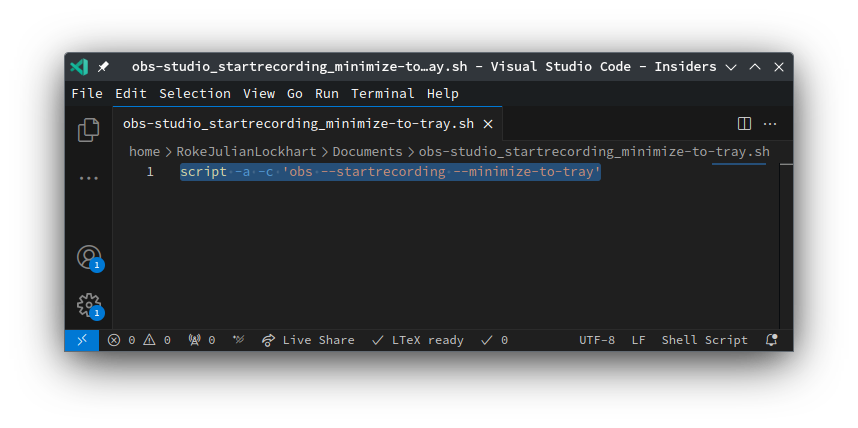
Task: Click the LTeX ready status item
Action: pos(418,340)
